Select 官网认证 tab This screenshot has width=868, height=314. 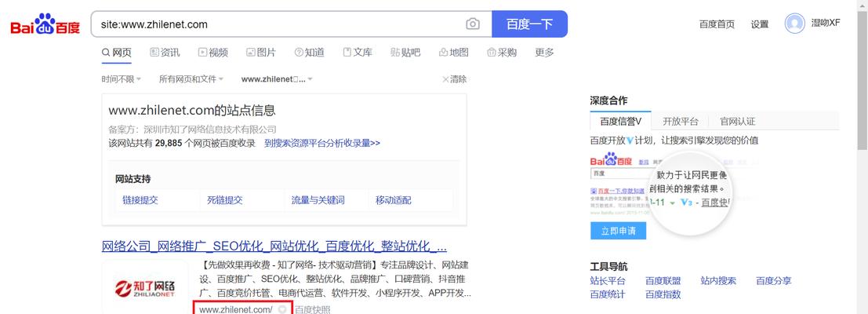pos(737,122)
